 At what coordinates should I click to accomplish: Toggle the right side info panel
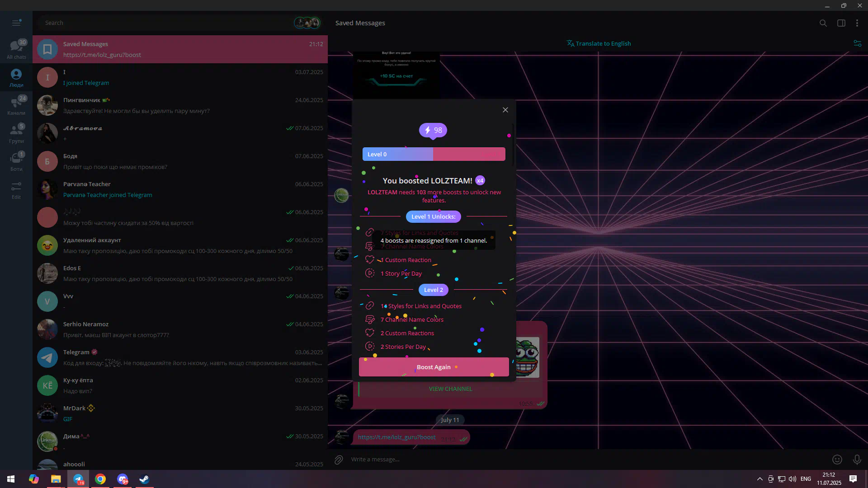click(841, 23)
